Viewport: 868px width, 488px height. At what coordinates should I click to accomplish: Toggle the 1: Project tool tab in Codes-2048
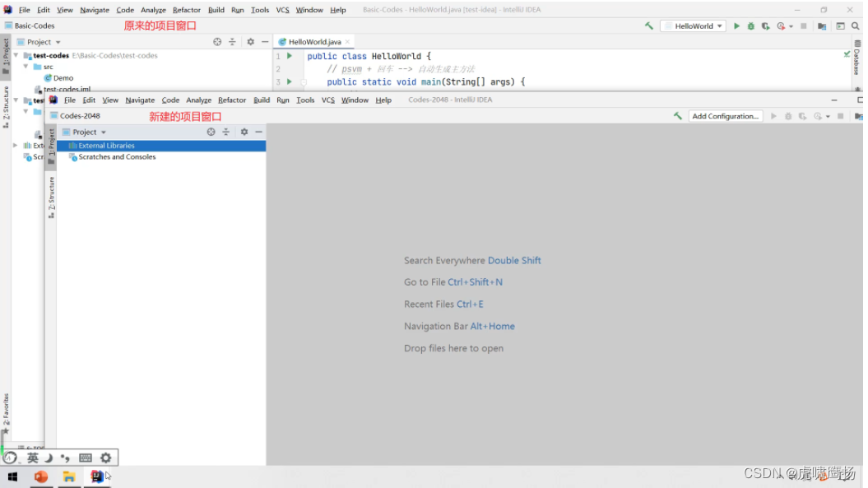pos(52,146)
